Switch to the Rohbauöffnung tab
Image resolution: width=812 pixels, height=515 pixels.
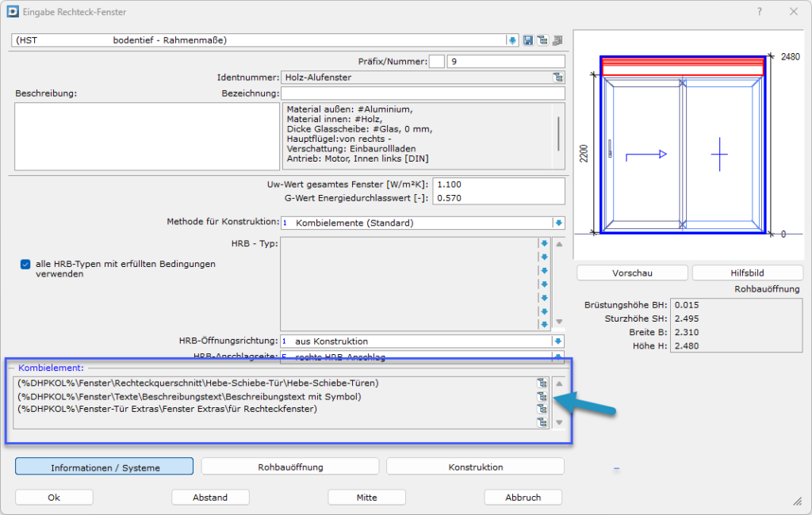pyautogui.click(x=290, y=467)
